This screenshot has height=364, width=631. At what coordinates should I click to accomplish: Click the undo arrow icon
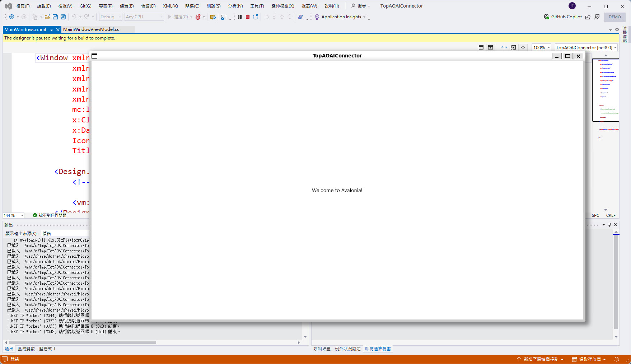[74, 17]
